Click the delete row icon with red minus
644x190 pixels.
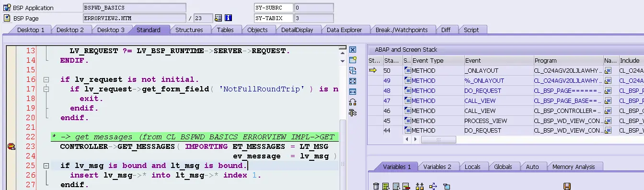click(x=406, y=186)
